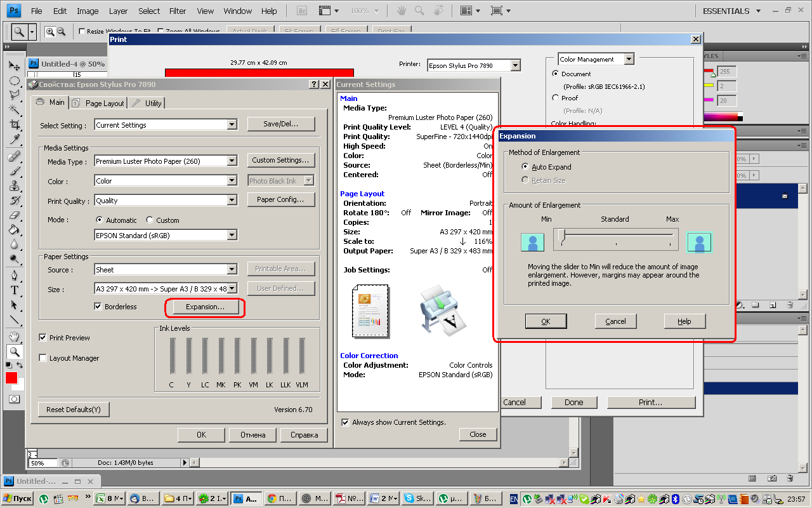Select the Polygonal Lasso tool
This screenshot has width=812, height=508.
click(14, 95)
